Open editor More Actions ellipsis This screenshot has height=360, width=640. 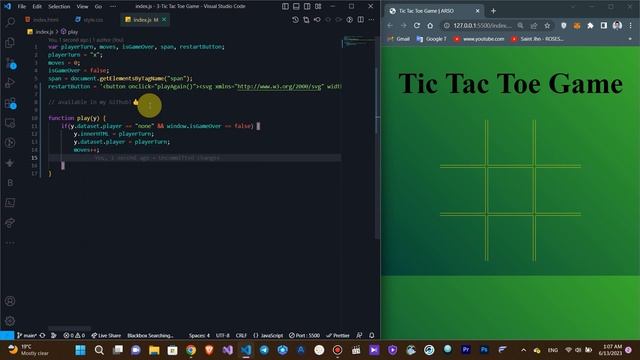tap(371, 20)
